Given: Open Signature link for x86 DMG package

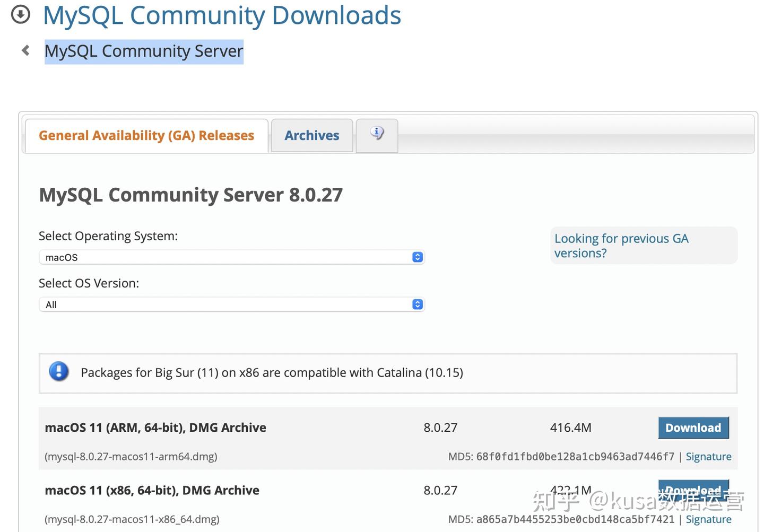Looking at the screenshot, I should (x=708, y=519).
